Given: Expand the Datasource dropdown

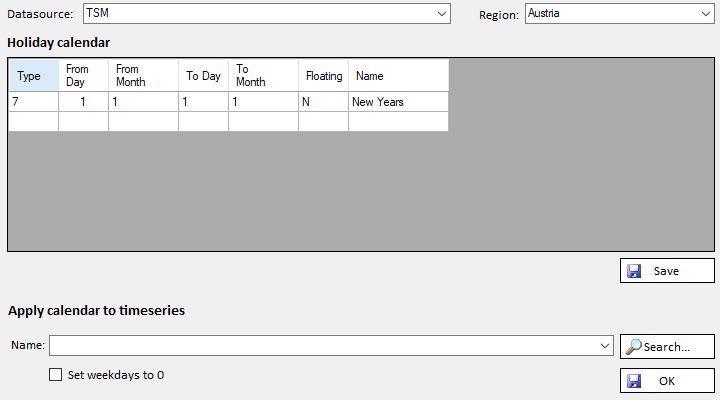Looking at the screenshot, I should 441,14.
